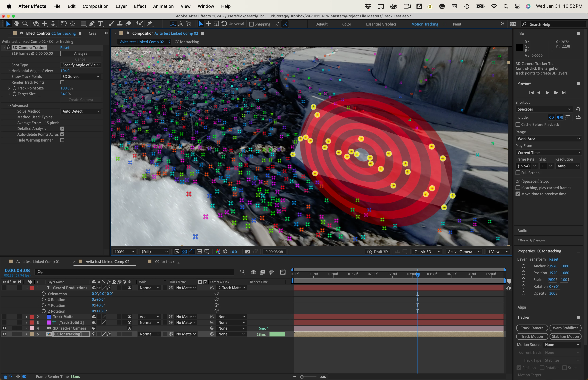Open the Animation menu
588x380 pixels.
[x=163, y=6]
